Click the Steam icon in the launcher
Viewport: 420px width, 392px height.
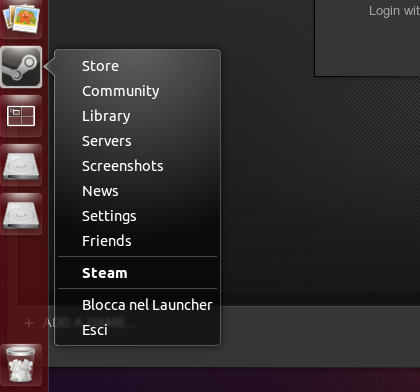coord(21,67)
